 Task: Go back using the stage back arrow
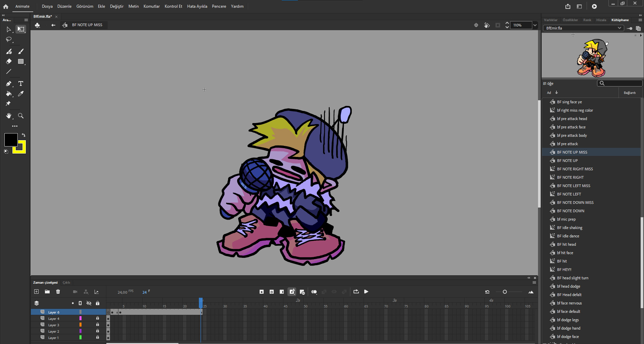pyautogui.click(x=53, y=25)
